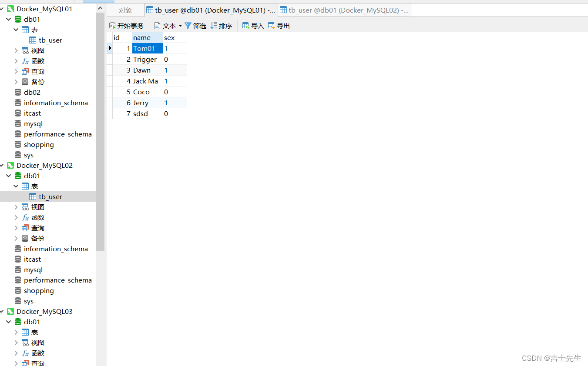Click the sdsd name cell
This screenshot has height=366, width=588.
pos(148,113)
